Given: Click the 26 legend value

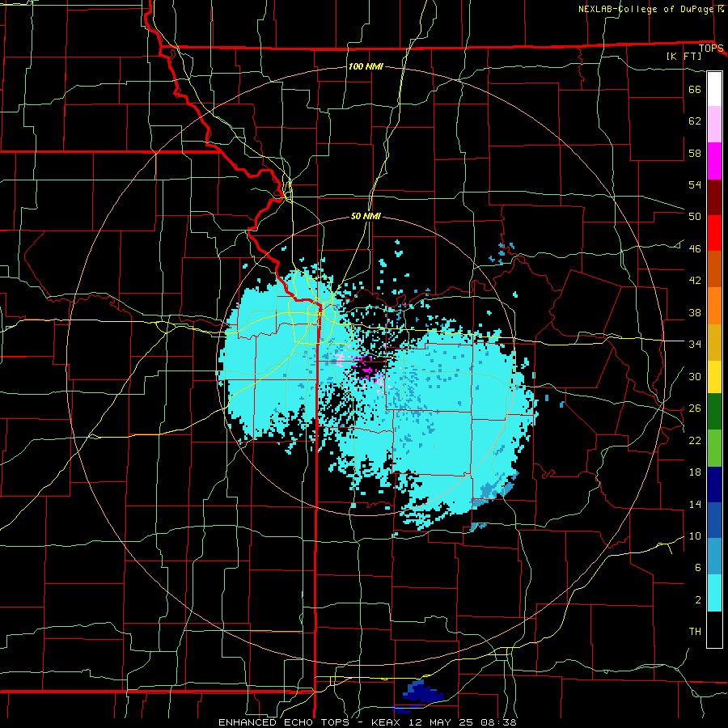Looking at the screenshot, I should [x=695, y=408].
